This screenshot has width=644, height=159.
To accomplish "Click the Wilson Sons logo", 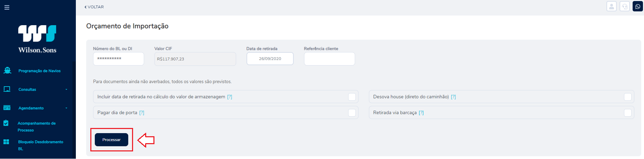I will pyautogui.click(x=37, y=39).
